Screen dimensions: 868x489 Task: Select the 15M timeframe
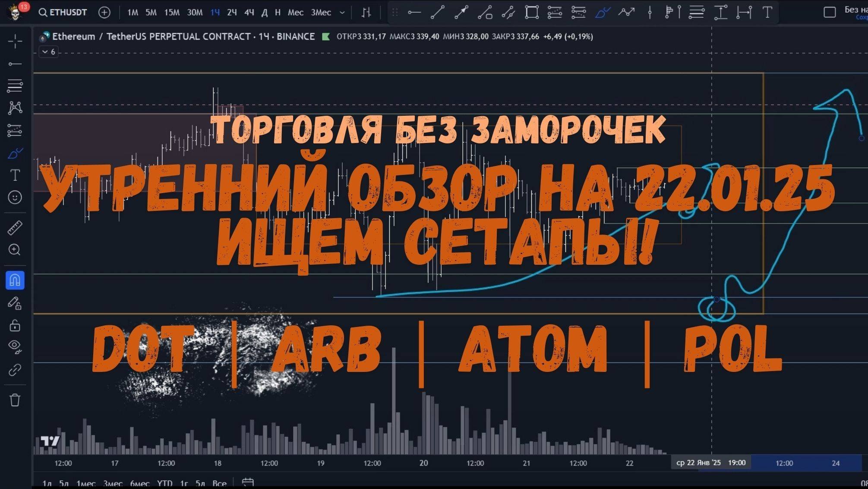[172, 13]
